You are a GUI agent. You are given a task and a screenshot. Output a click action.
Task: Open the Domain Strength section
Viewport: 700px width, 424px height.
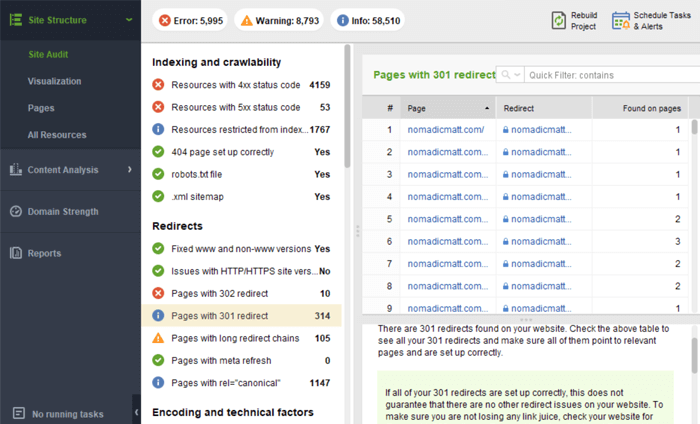click(63, 212)
